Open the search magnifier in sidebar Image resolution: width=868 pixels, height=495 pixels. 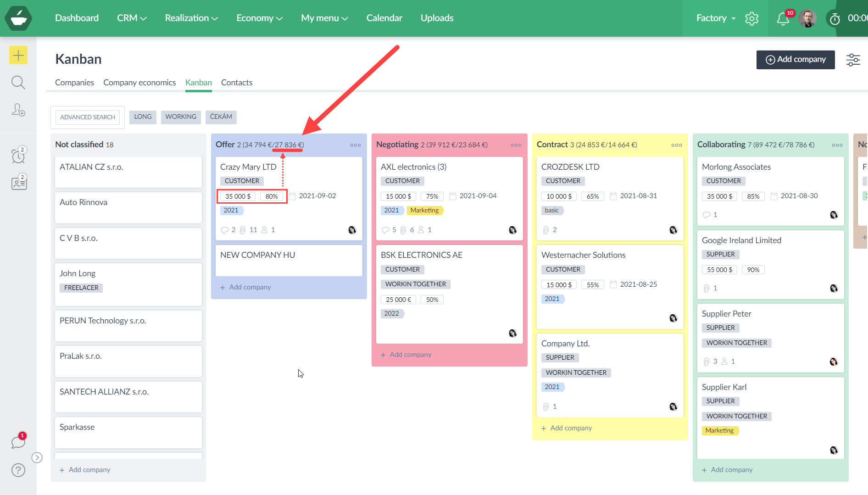(x=18, y=83)
